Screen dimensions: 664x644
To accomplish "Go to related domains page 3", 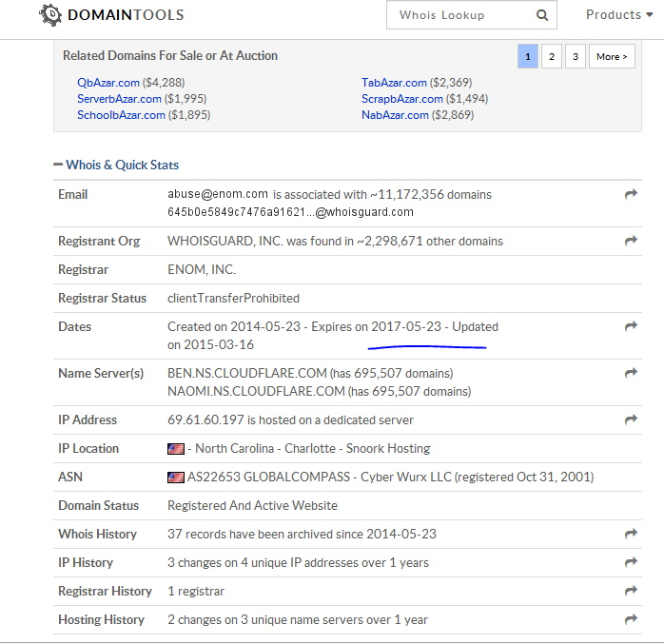I will pos(576,56).
